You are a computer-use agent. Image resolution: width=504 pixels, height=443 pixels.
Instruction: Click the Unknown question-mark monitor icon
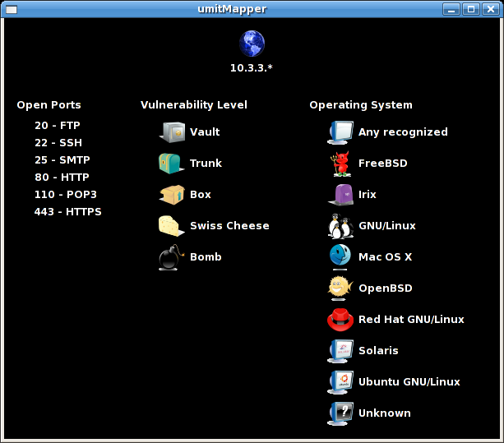coord(340,413)
